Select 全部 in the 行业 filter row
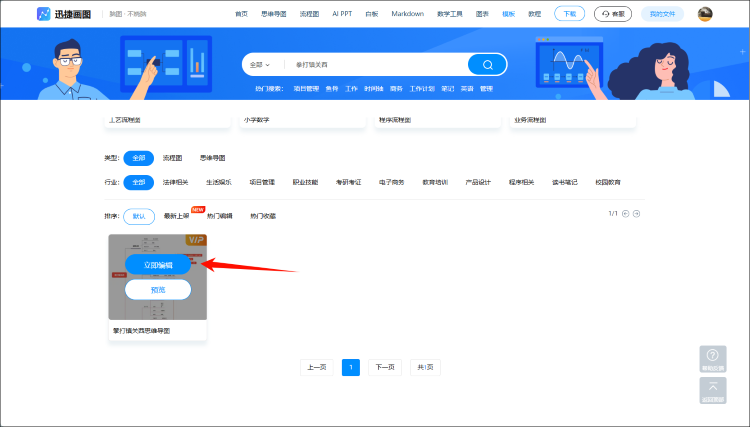The height and width of the screenshot is (427, 750). point(139,183)
